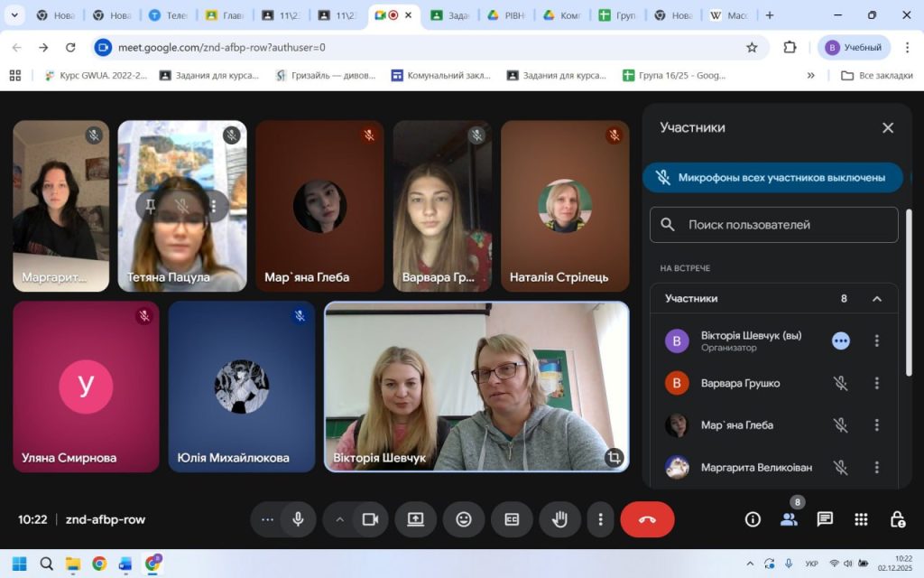Toggle closed captions button
This screenshot has width=924, height=578.
tap(512, 519)
